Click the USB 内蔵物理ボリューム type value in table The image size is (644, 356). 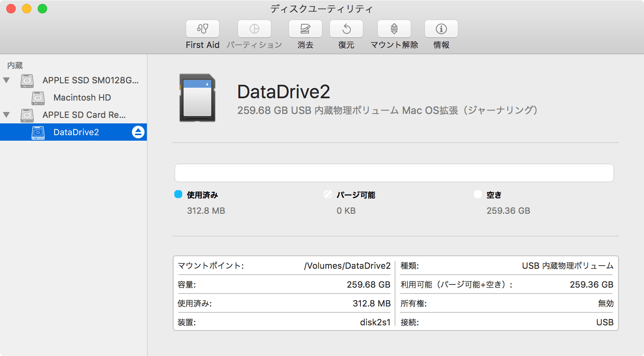tap(568, 266)
